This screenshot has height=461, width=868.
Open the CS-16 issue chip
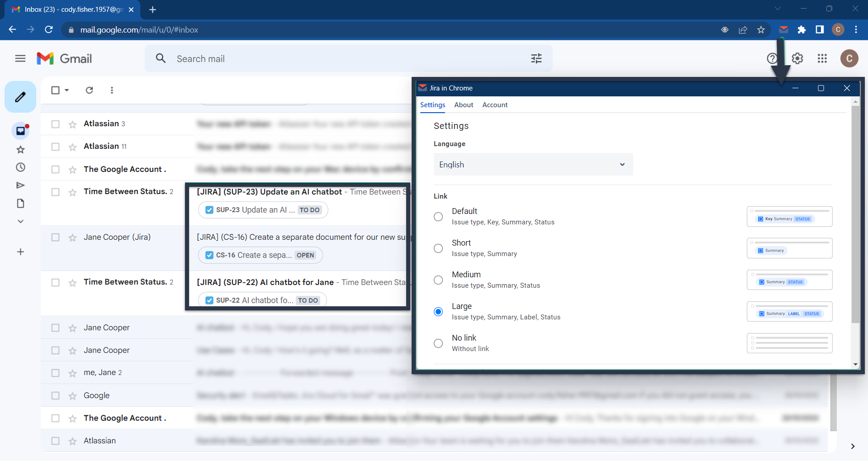(x=260, y=255)
